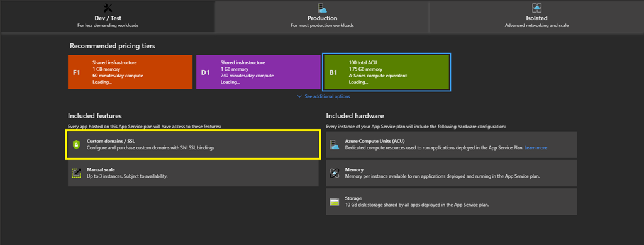Viewport: 644px width, 245px height.
Task: Select the F1 orange pricing tier
Action: click(130, 72)
